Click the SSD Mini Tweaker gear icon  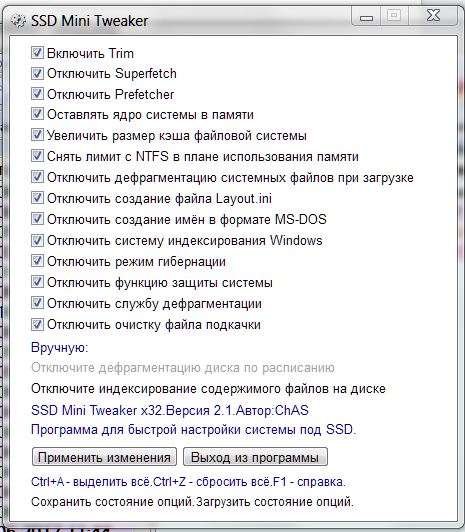(18, 21)
